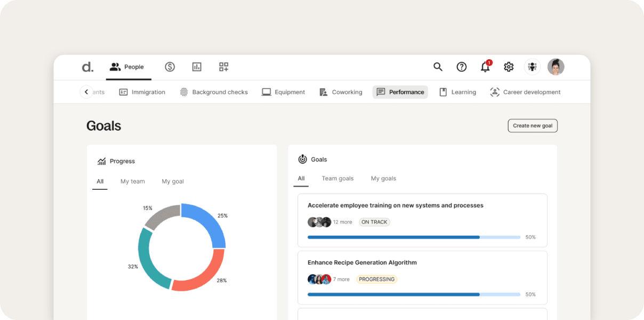Open the settings gear icon

(x=509, y=67)
